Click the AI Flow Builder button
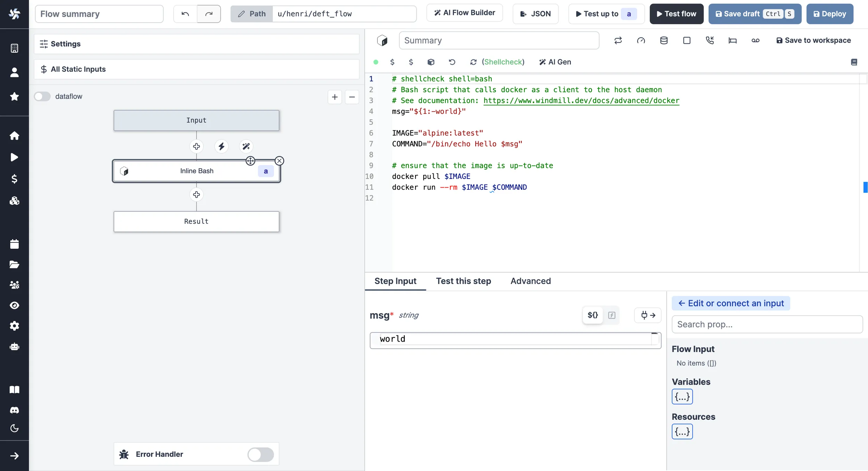868x471 pixels. 465,13
